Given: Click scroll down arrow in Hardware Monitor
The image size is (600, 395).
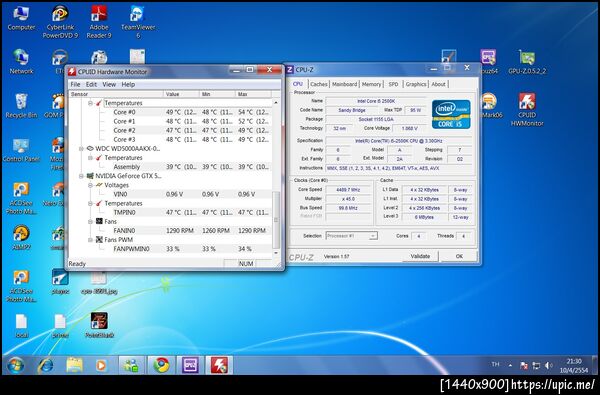Looking at the screenshot, I should pyautogui.click(x=276, y=253).
